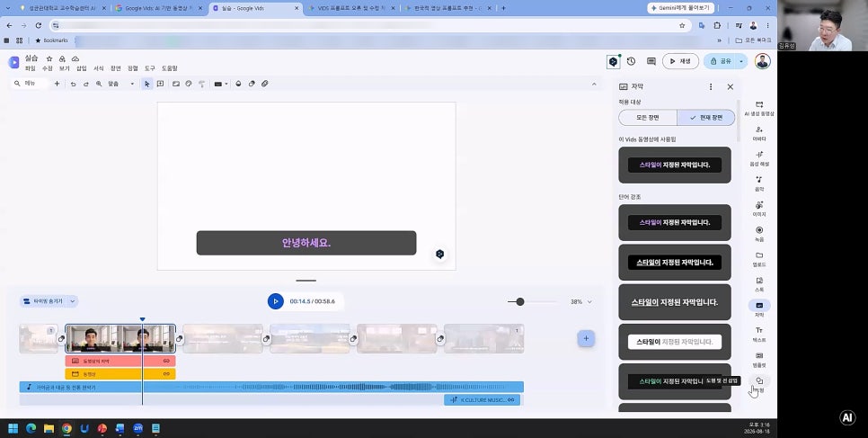Click the move-to-folder icon beside the title

click(62, 58)
